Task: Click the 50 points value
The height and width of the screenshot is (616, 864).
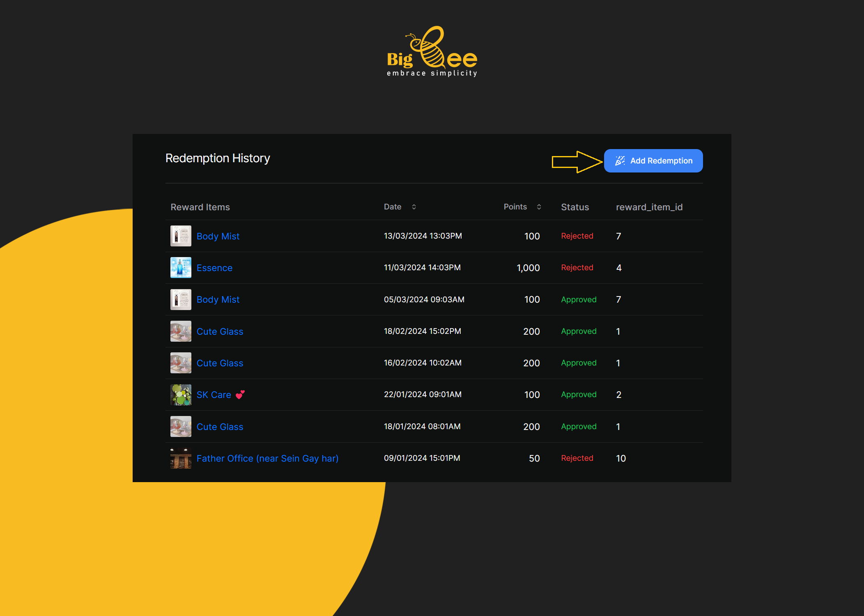Action: [534, 458]
